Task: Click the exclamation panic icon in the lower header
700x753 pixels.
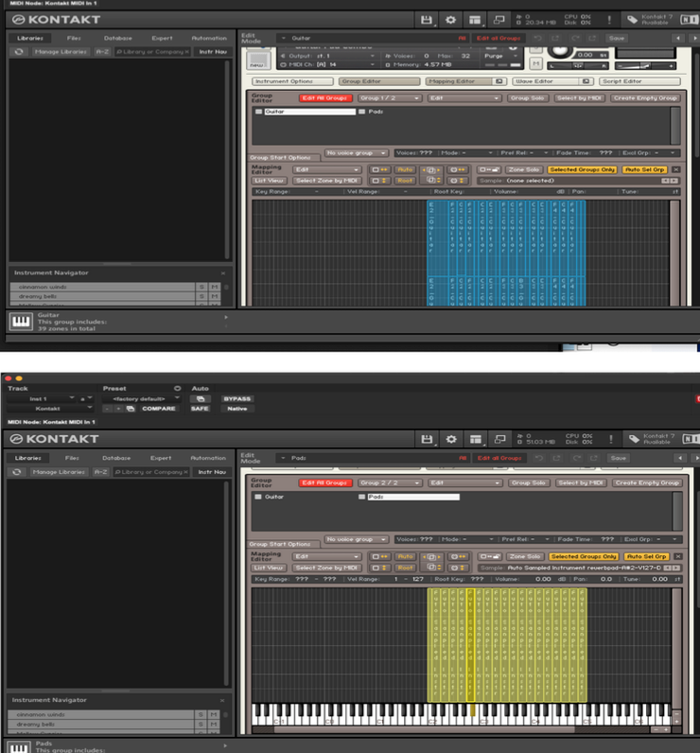Action: [611, 439]
